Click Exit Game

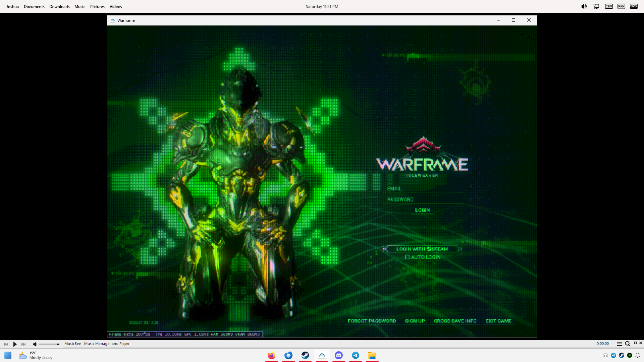(x=498, y=321)
